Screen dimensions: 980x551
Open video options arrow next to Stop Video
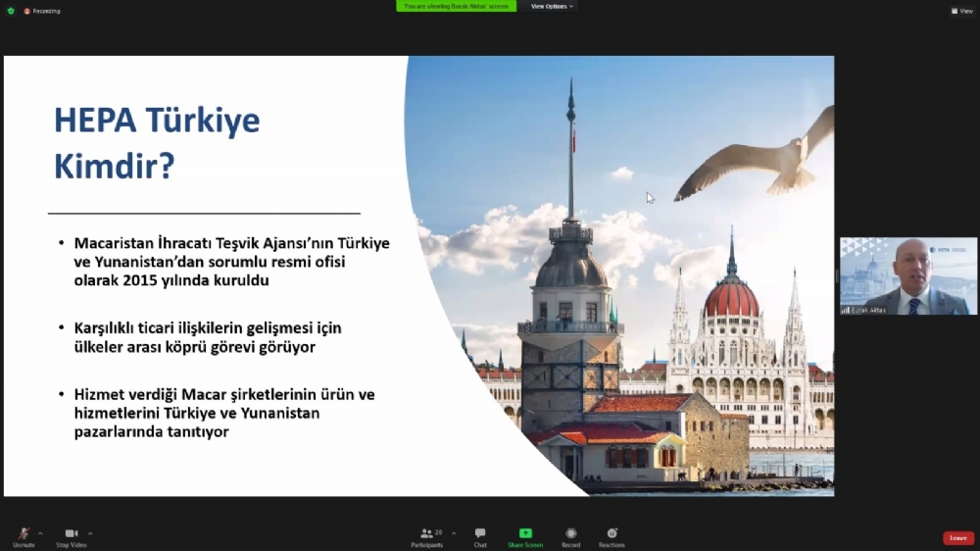tap(90, 533)
